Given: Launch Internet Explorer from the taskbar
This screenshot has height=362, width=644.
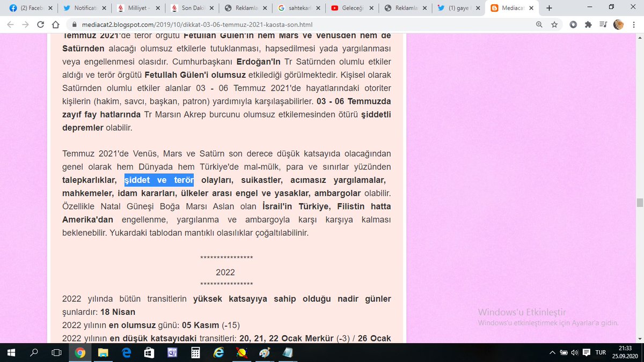Looking at the screenshot, I should point(218,352).
